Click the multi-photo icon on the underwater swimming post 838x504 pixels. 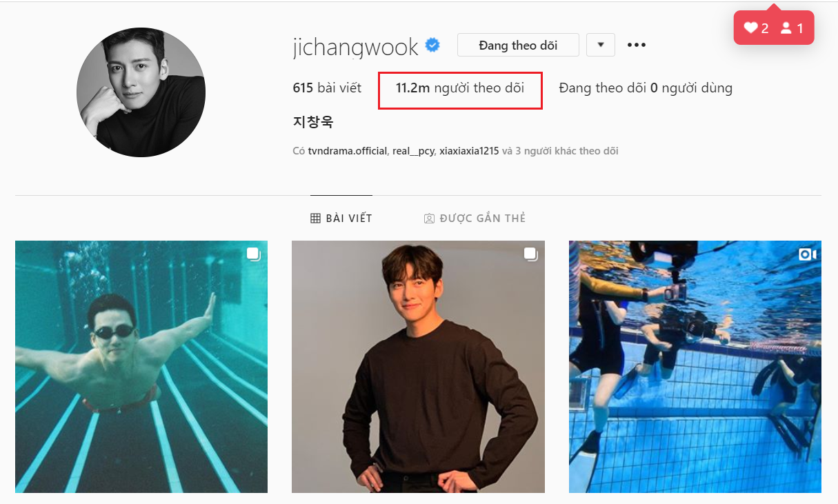click(x=253, y=254)
